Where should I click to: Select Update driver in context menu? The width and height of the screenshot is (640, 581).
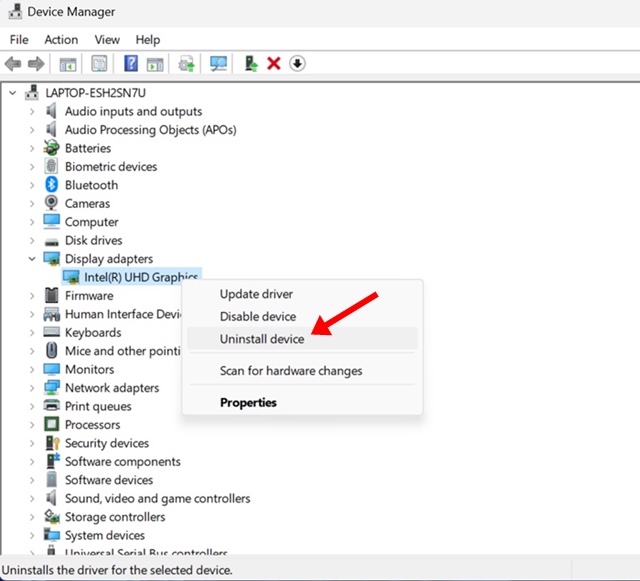[x=256, y=294]
